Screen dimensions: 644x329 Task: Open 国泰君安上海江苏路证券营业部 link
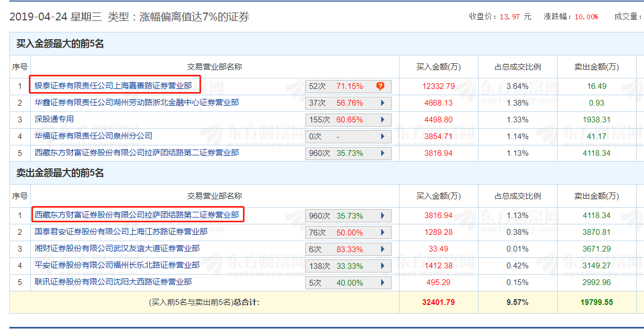click(x=121, y=232)
